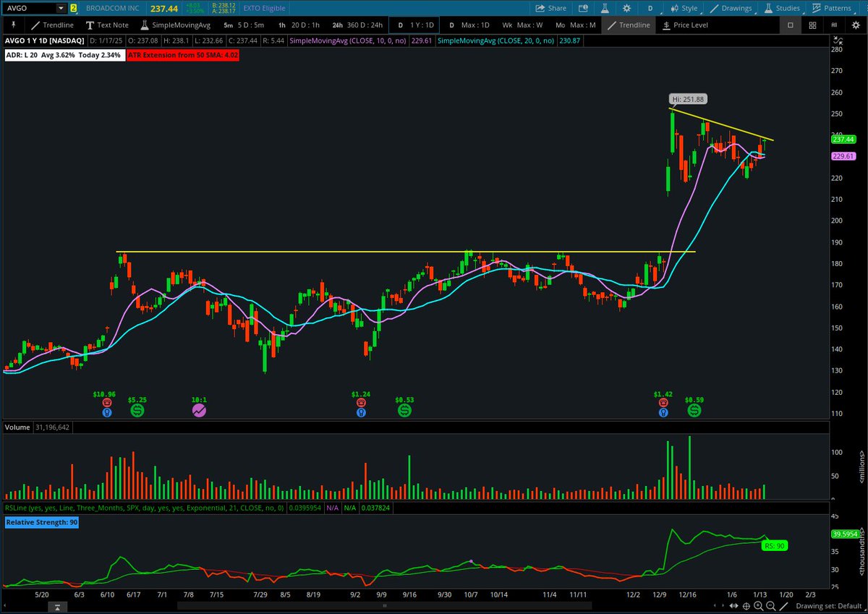The height and width of the screenshot is (614, 868).
Task: Select the pin icon on the quick toolbar
Action: point(14,25)
